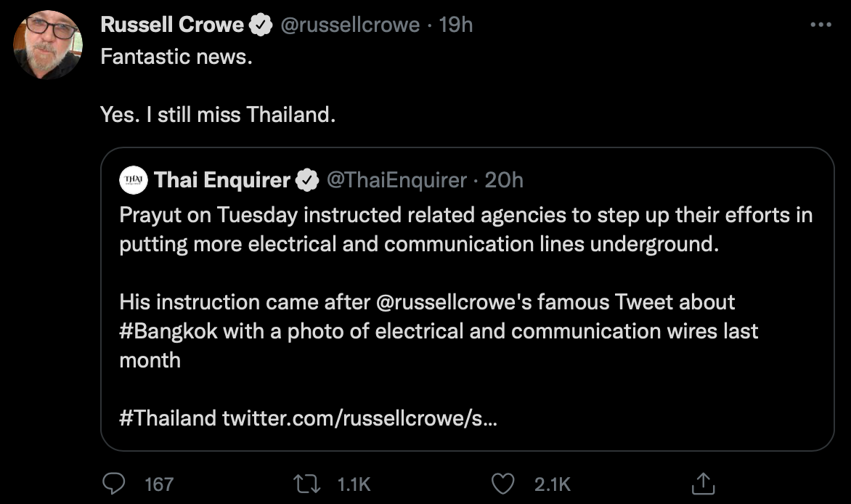The width and height of the screenshot is (851, 504).
Task: Open the share icon on the tweet
Action: (x=704, y=481)
